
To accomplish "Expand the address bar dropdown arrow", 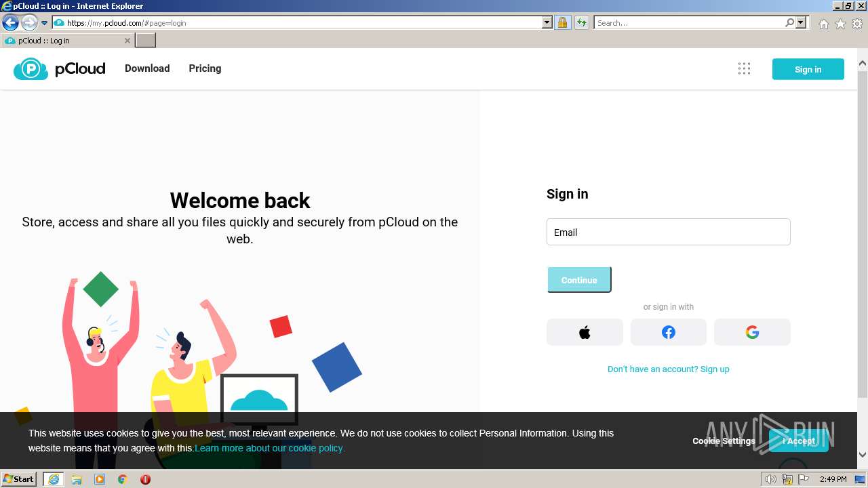I will point(547,23).
